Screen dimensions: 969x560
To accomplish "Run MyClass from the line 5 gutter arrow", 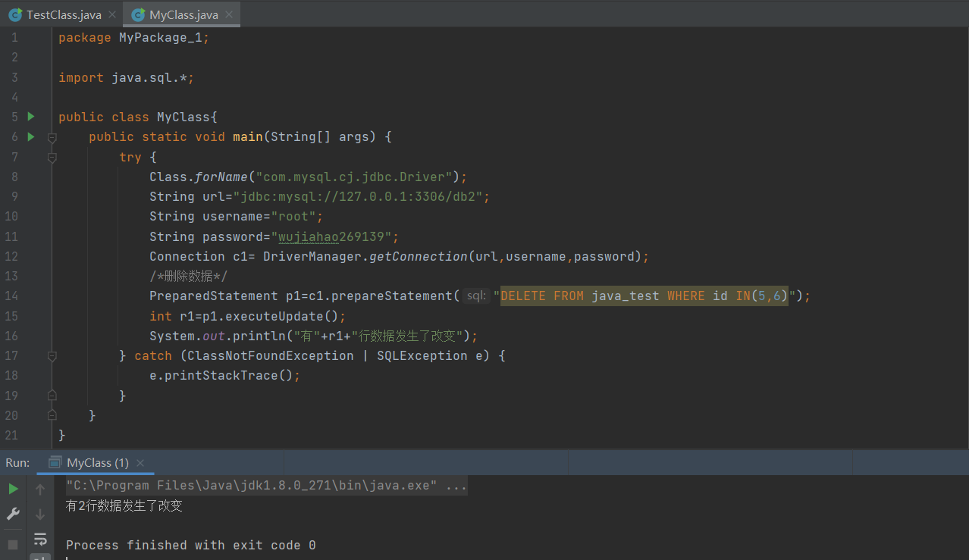I will click(x=31, y=117).
